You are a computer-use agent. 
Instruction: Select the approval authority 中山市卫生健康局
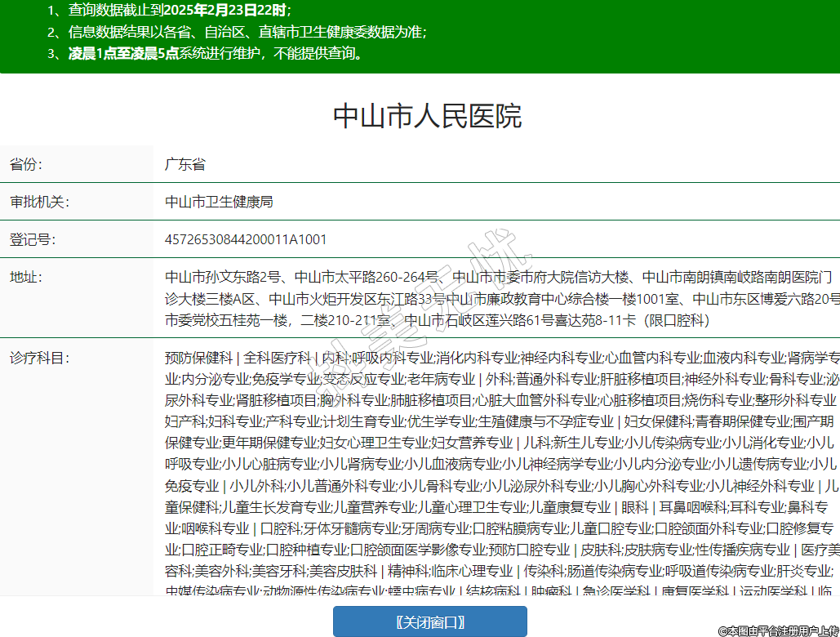tap(218, 202)
